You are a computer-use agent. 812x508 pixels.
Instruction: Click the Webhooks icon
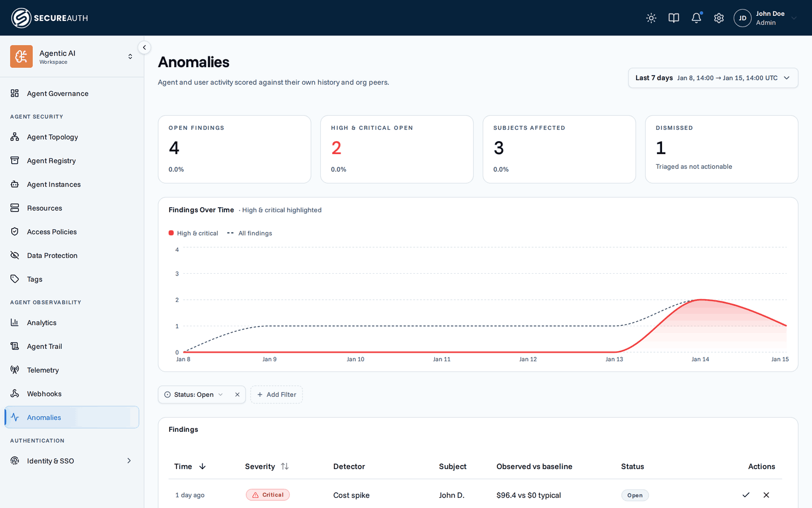tap(15, 393)
